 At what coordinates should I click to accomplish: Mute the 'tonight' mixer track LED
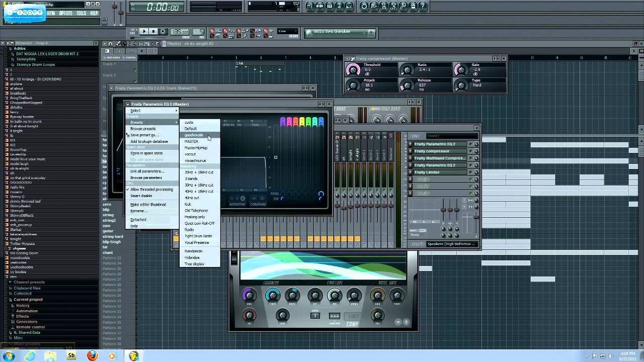350,190
